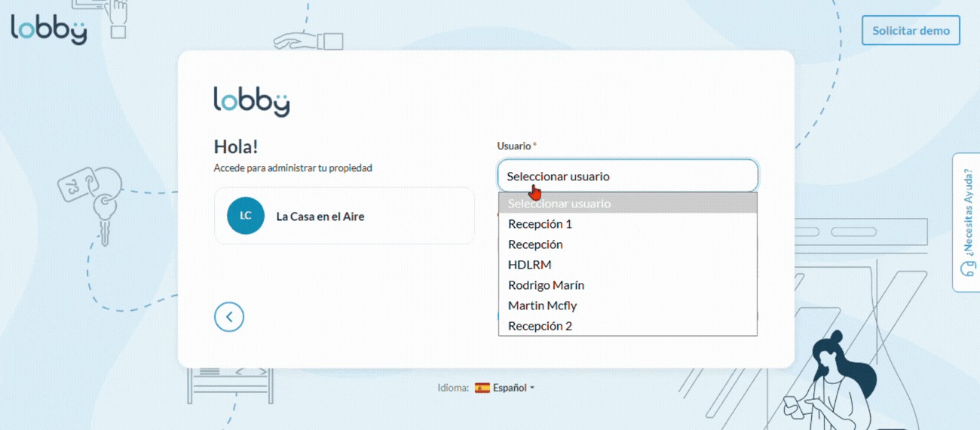Go back using the circular arrow button
The width and height of the screenshot is (980, 430).
(x=229, y=317)
